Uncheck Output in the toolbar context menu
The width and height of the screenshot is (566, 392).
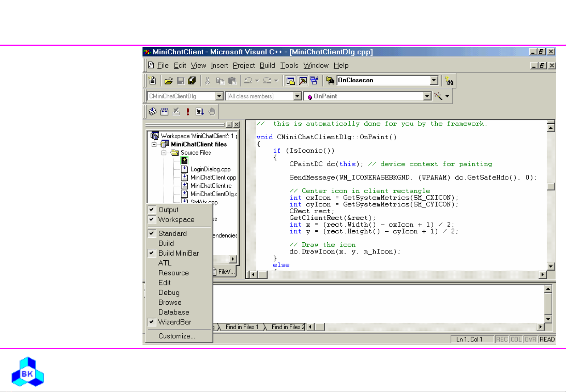click(x=168, y=210)
